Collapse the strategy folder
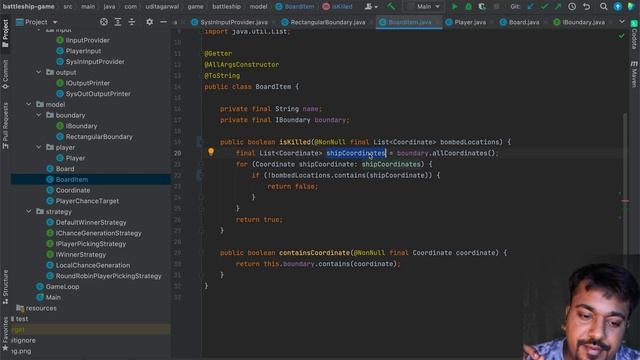The width and height of the screenshot is (640, 360). (x=29, y=211)
